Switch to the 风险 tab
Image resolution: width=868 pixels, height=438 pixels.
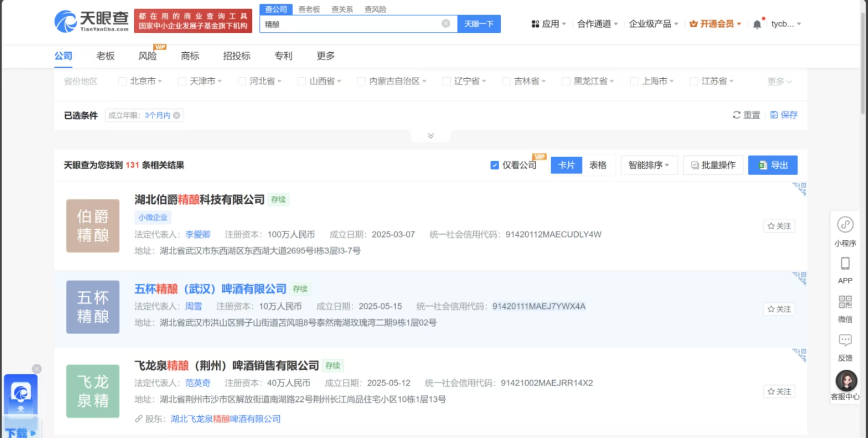point(148,56)
